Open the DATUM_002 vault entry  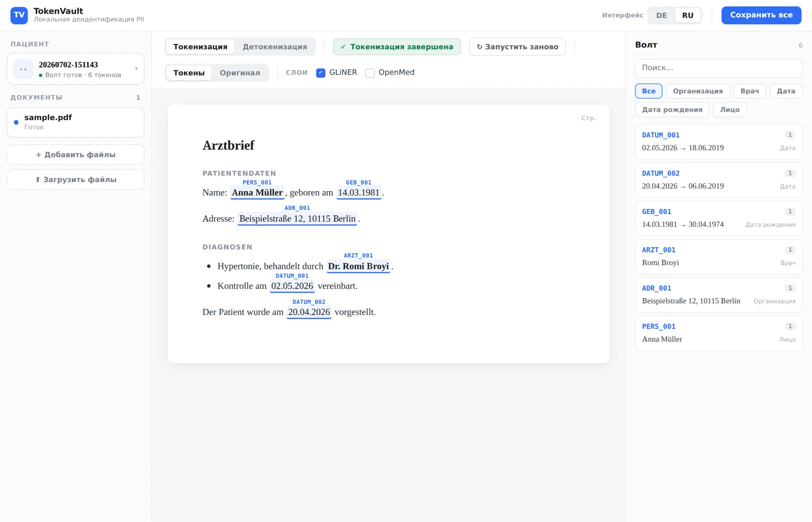[719, 180]
